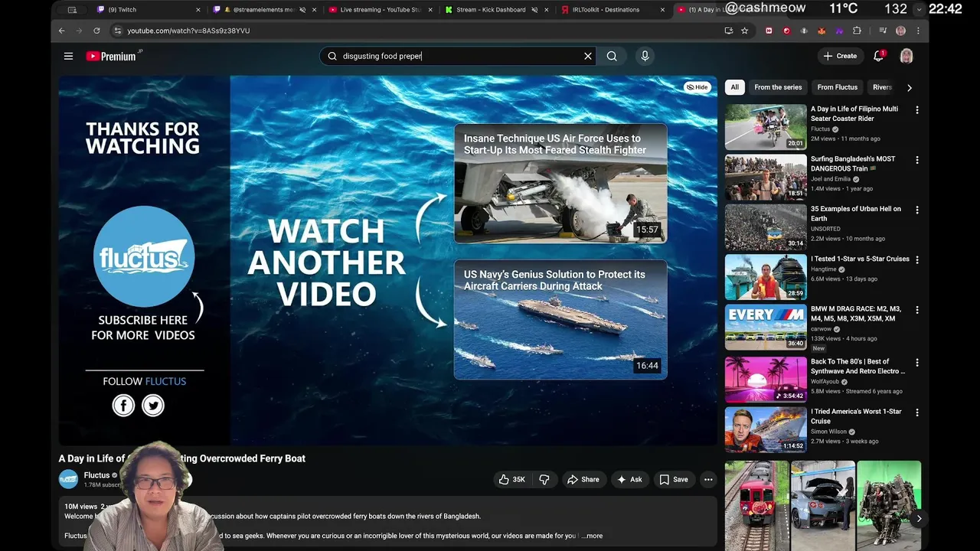Open browser extensions puzzle icon
The height and width of the screenshot is (551, 980).
click(x=857, y=31)
